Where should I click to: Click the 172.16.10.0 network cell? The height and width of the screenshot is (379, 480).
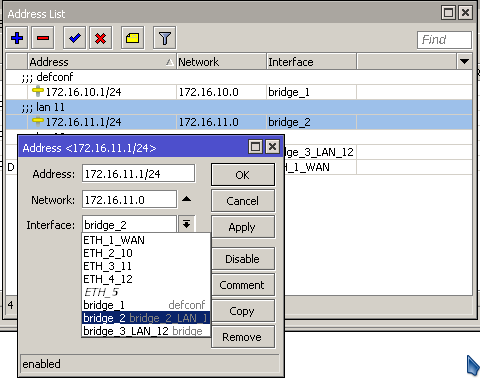(221, 92)
